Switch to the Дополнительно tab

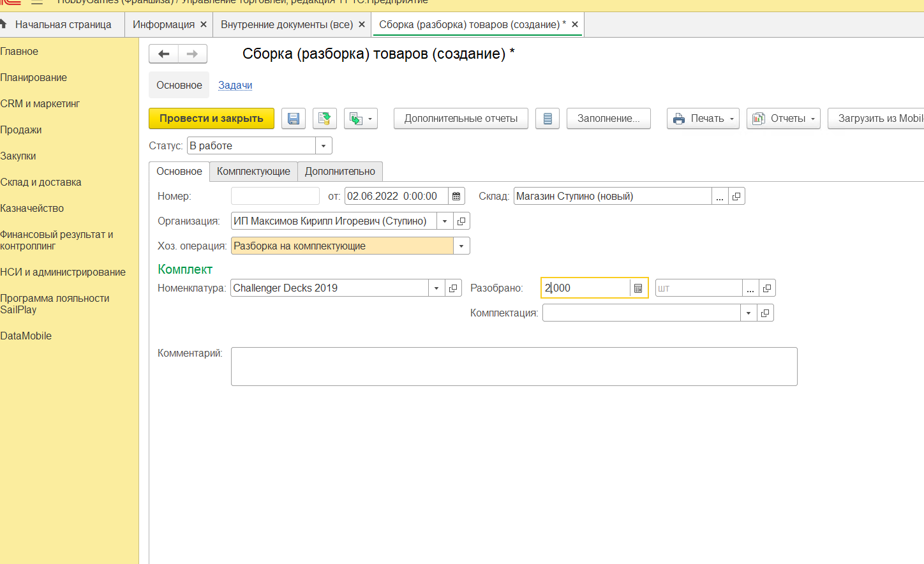pyautogui.click(x=340, y=172)
